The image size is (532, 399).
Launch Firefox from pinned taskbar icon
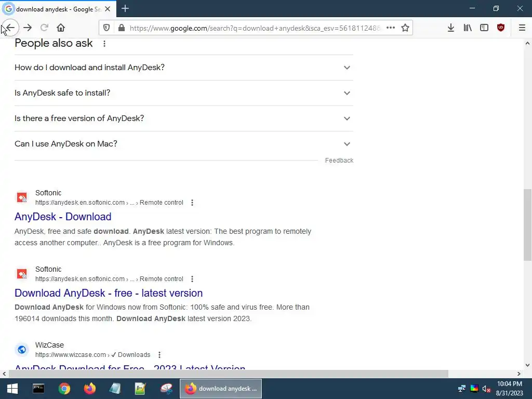click(89, 389)
